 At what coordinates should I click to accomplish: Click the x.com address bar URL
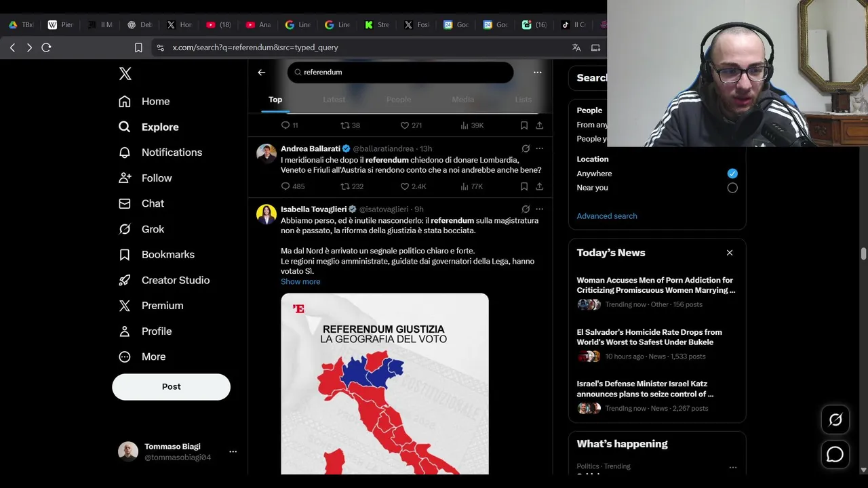255,47
